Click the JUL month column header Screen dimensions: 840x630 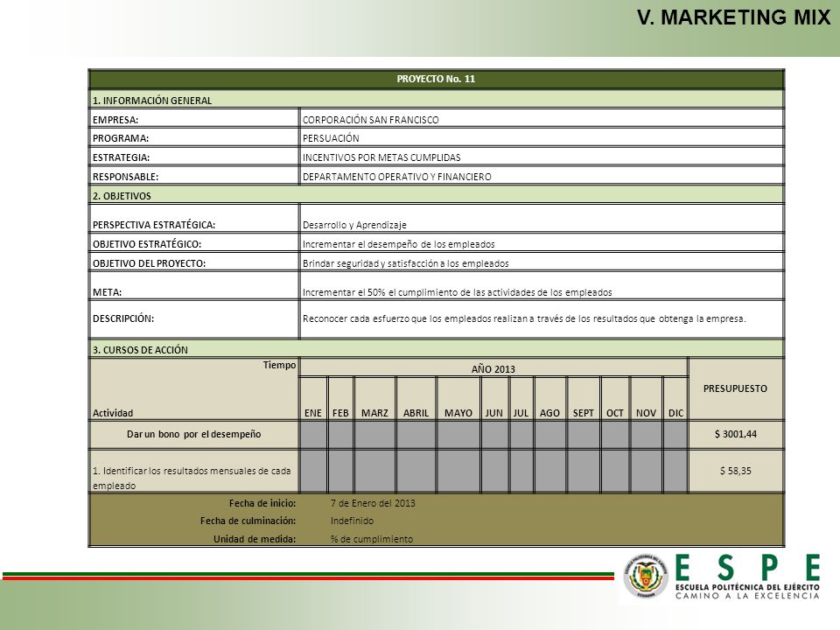tap(521, 399)
